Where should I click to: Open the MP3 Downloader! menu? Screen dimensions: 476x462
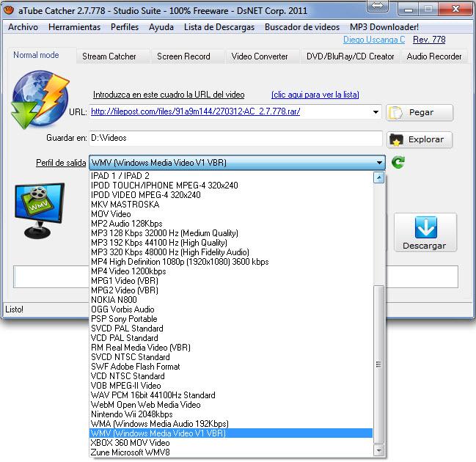[384, 27]
